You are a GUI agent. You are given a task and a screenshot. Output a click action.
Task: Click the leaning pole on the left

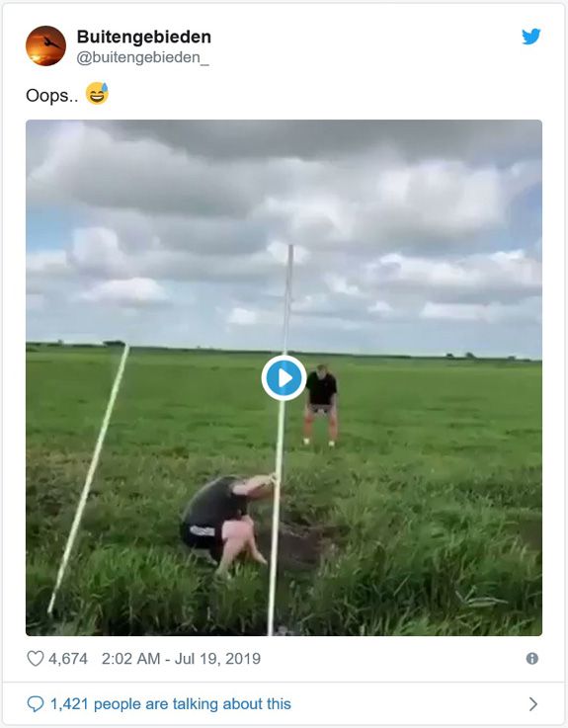pyautogui.click(x=88, y=478)
